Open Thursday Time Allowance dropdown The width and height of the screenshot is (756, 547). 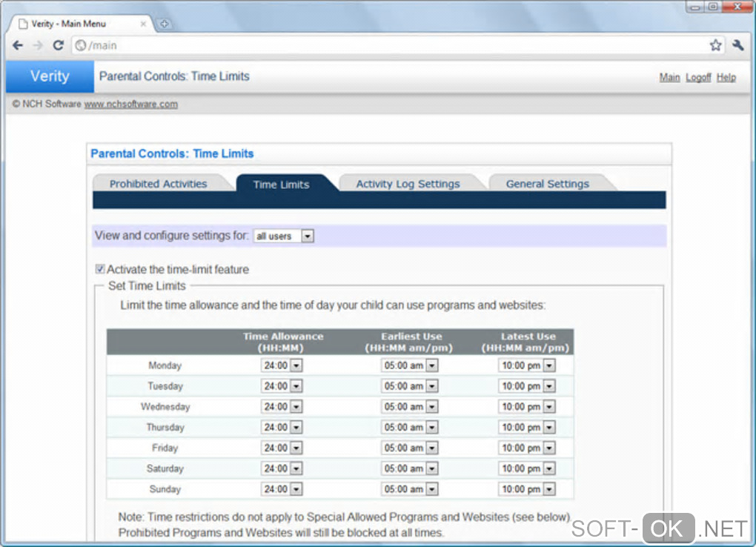click(282, 428)
